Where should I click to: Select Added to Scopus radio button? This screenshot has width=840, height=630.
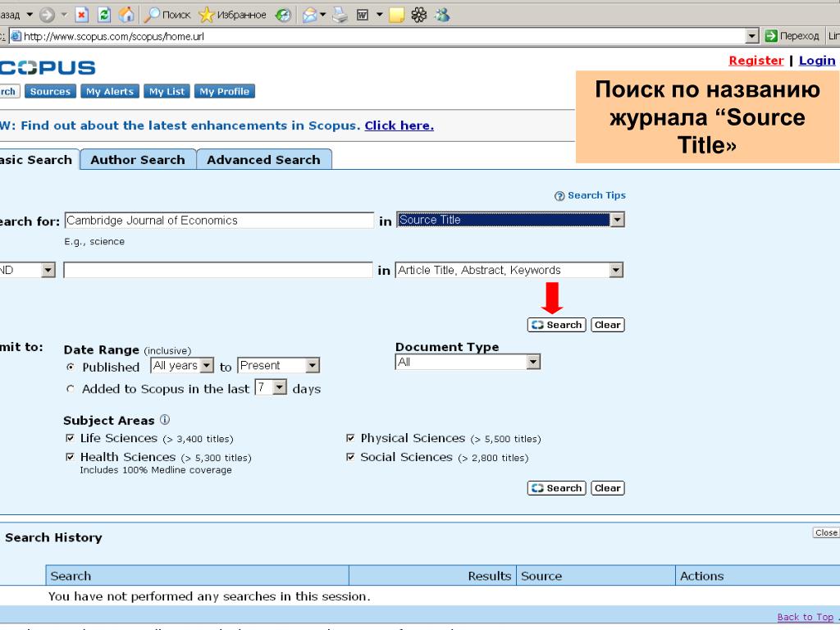coord(71,389)
